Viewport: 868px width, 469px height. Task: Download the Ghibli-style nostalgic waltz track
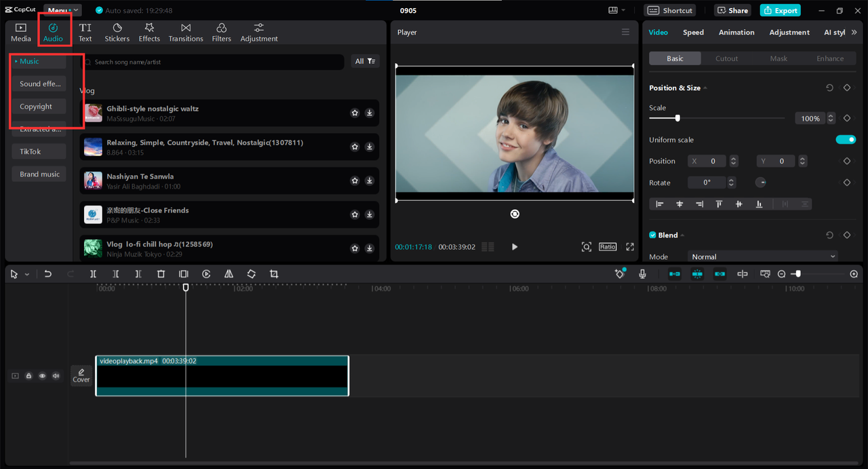(369, 113)
